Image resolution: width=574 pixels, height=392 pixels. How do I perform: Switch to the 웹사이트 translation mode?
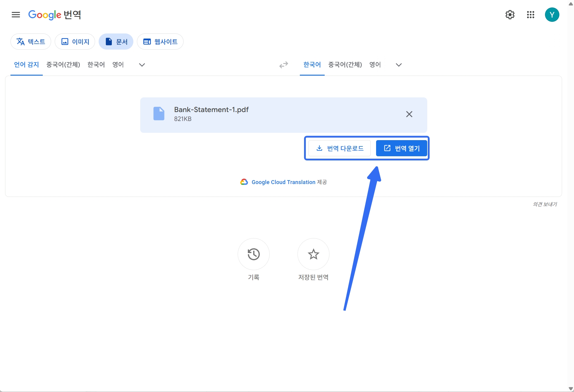160,42
